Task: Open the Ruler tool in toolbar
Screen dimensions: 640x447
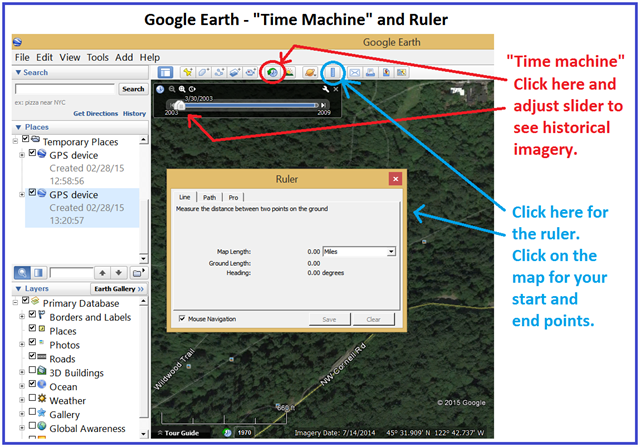Action: pyautogui.click(x=331, y=73)
